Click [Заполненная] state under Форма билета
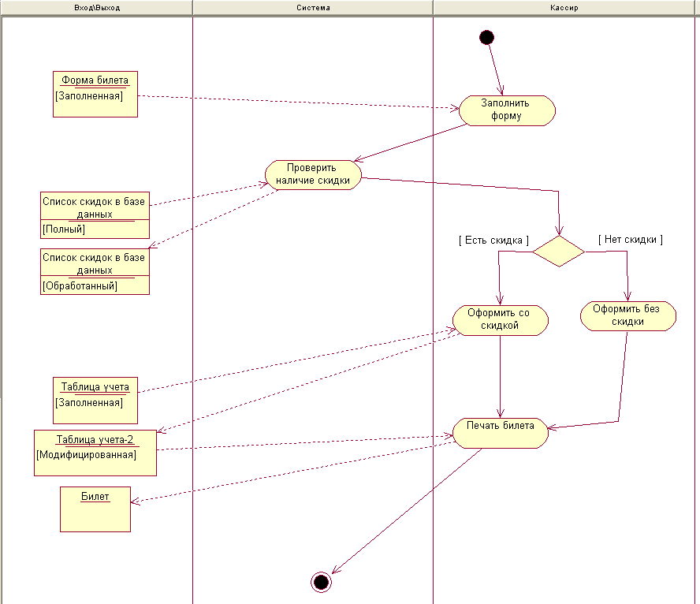700x604 pixels. 89,96
